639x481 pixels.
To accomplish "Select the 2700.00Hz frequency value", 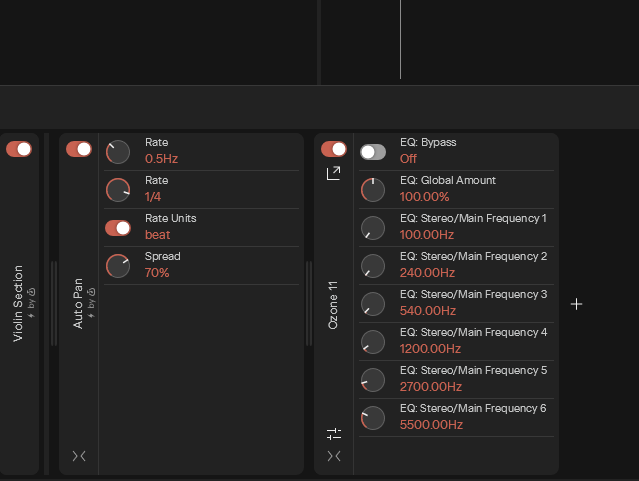I will [x=431, y=386].
